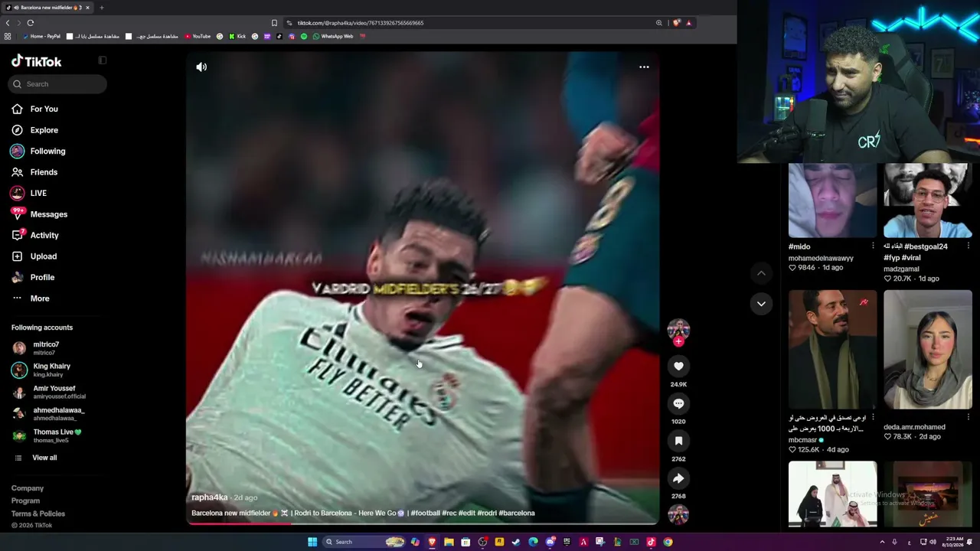Open options for the mbcmasr video

click(x=873, y=417)
